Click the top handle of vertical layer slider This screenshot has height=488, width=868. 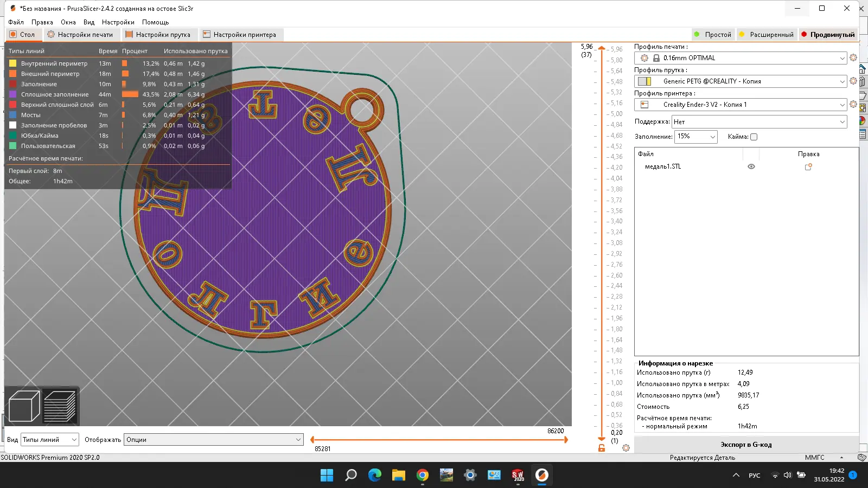(x=601, y=49)
